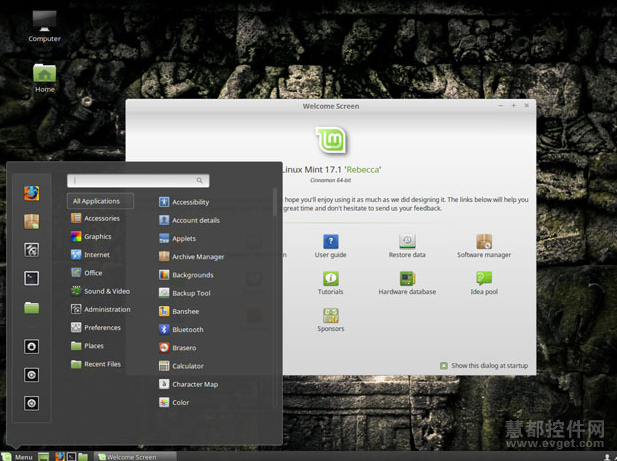Open Idea pool in Welcome Screen

click(484, 283)
